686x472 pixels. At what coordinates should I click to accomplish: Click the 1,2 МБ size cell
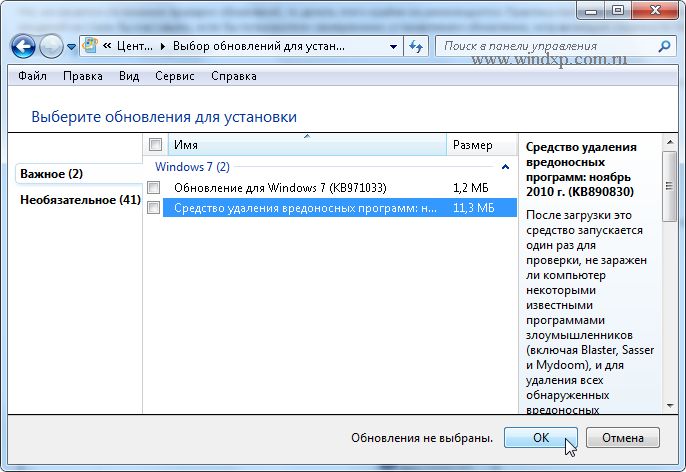[471, 188]
